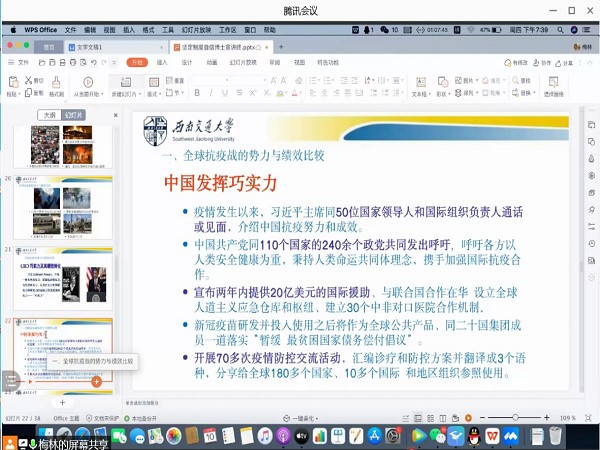The width and height of the screenshot is (600, 450).
Task: Start slideshow from current slide
Action: point(88,82)
